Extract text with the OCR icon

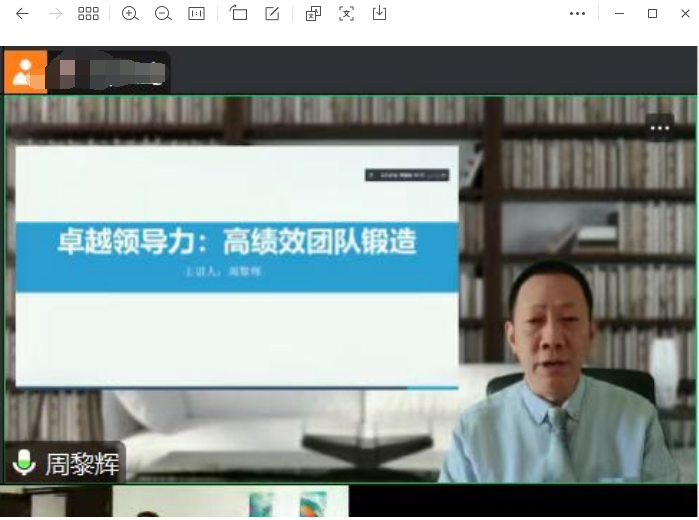[x=346, y=14]
